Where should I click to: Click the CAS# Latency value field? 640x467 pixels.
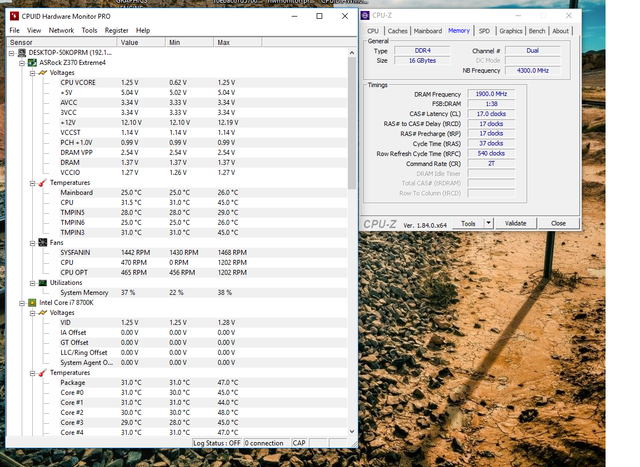point(491,114)
